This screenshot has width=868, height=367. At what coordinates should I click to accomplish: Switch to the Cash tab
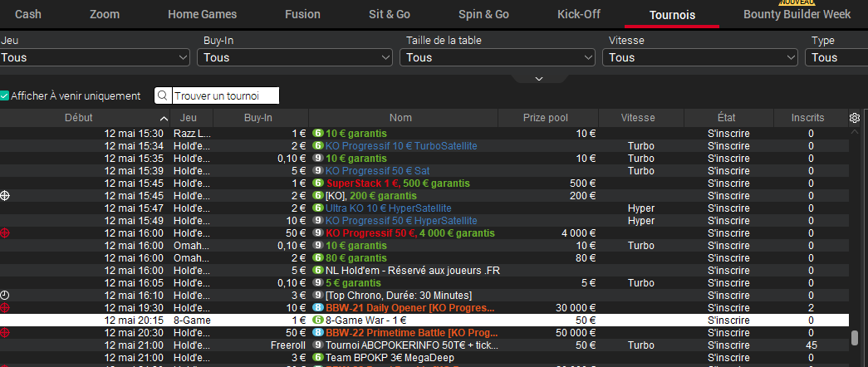click(28, 14)
